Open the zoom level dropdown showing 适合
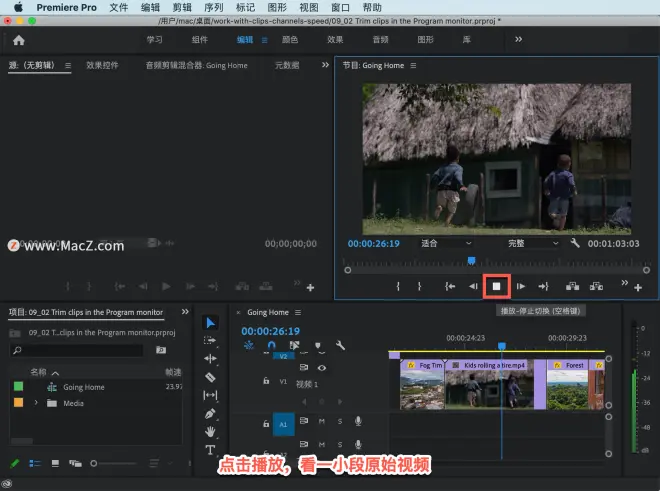The height and width of the screenshot is (491, 660). pos(446,243)
